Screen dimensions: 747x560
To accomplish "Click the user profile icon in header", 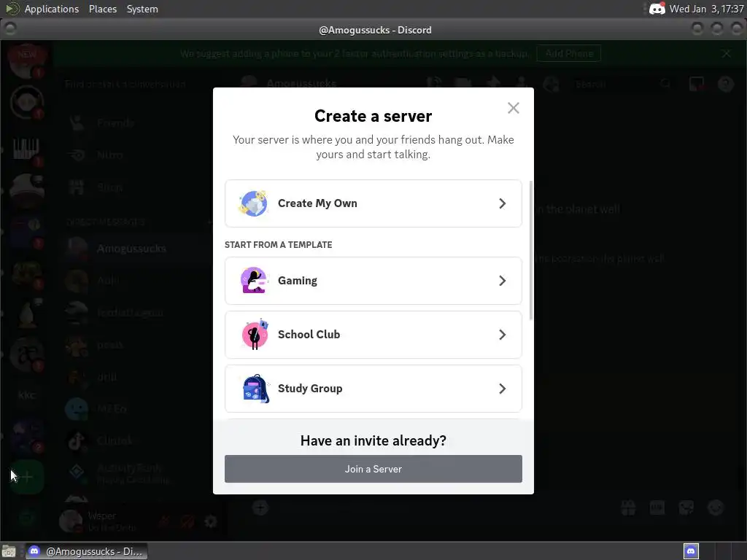I will coord(551,84).
